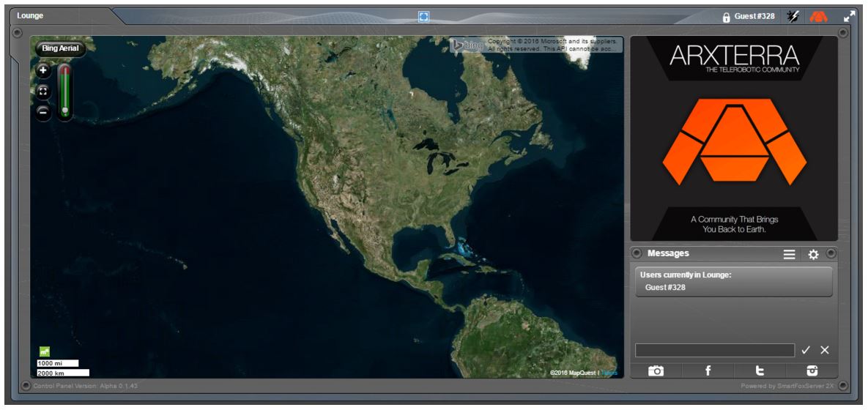The height and width of the screenshot is (410, 868).
Task: Click the ©2018 MapQuest attribution text
Action: tap(573, 373)
